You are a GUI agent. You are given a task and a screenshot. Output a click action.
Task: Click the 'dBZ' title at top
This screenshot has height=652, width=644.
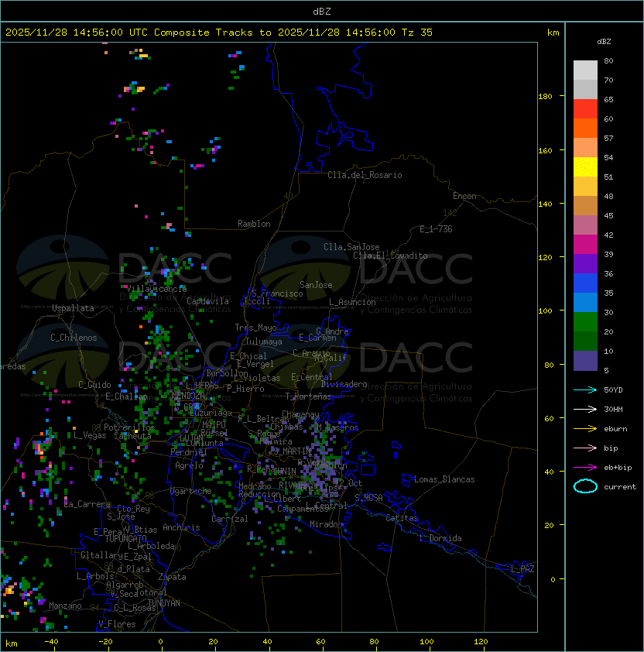pos(322,11)
